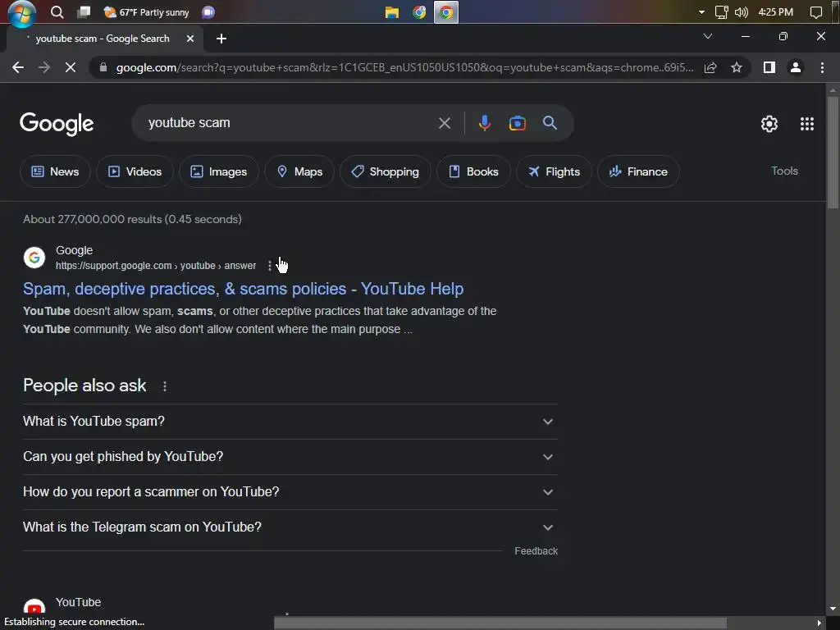
Task: Click the network display icon in tray
Action: [722, 11]
